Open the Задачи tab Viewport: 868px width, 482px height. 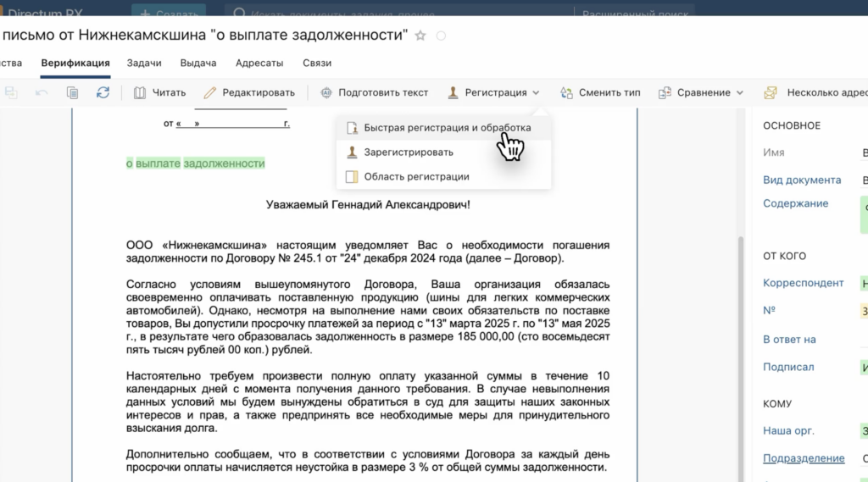[x=144, y=63]
